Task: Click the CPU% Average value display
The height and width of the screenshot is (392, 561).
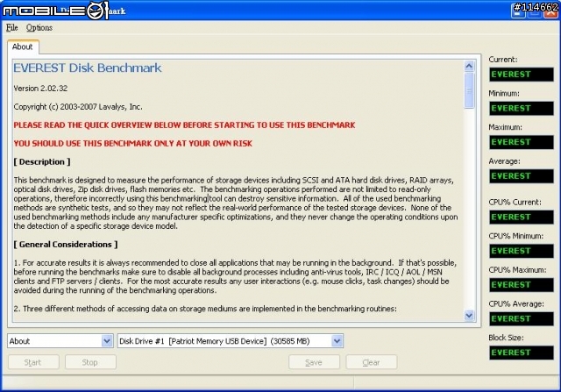Action: pos(522,318)
